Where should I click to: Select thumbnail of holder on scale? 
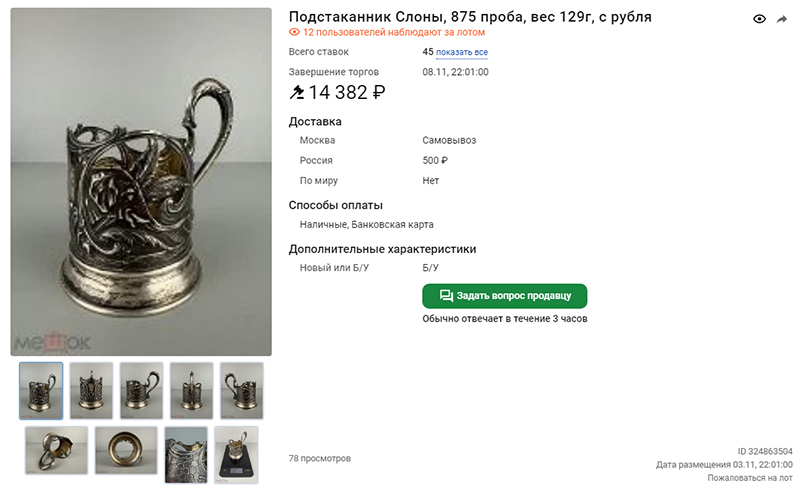tap(236, 455)
